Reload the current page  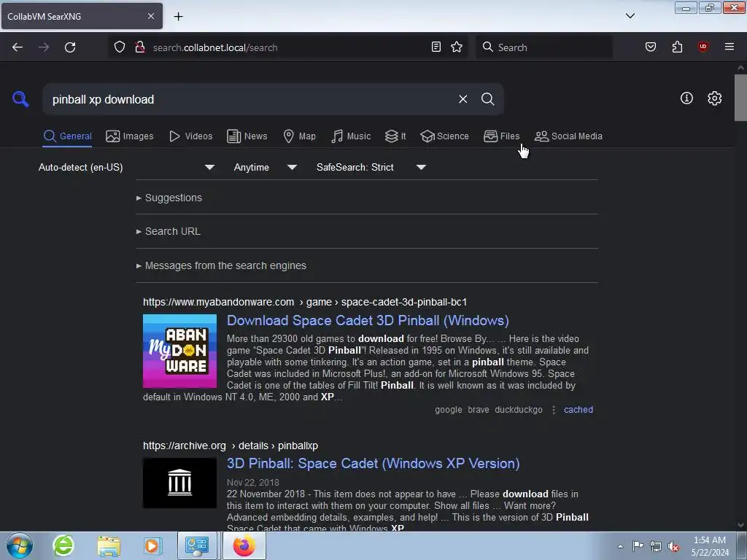(x=70, y=47)
